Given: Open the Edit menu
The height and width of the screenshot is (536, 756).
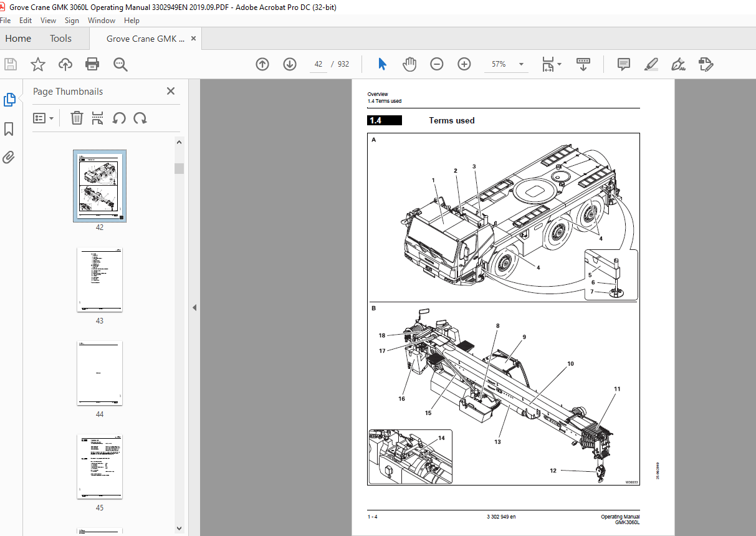Looking at the screenshot, I should [x=26, y=21].
